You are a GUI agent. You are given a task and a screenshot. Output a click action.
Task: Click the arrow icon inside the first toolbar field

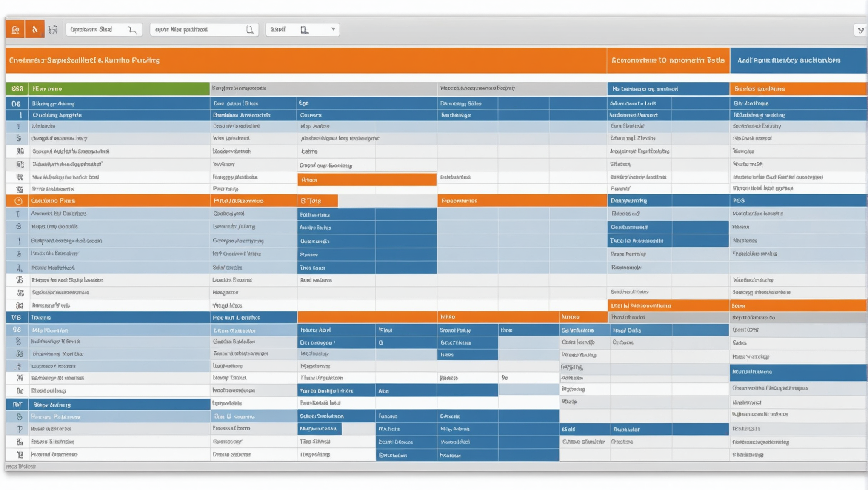[133, 30]
